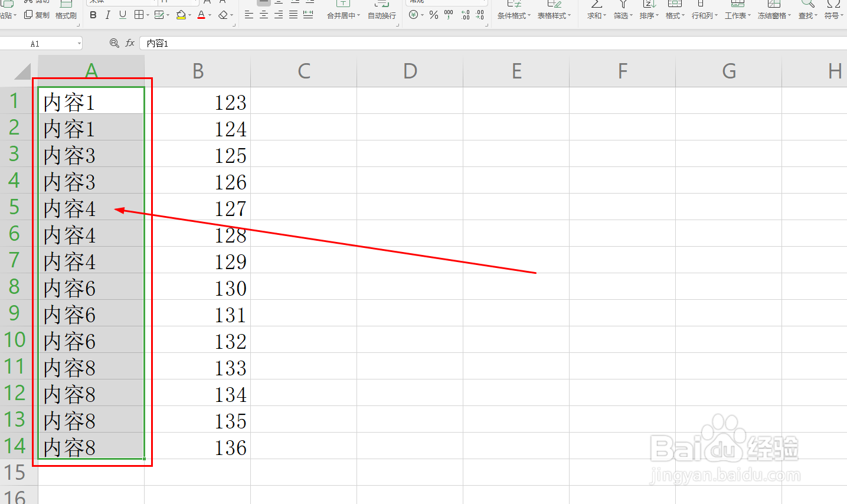Click cell A3 containing 内容3
Screen dimensions: 847x504
[91, 154]
